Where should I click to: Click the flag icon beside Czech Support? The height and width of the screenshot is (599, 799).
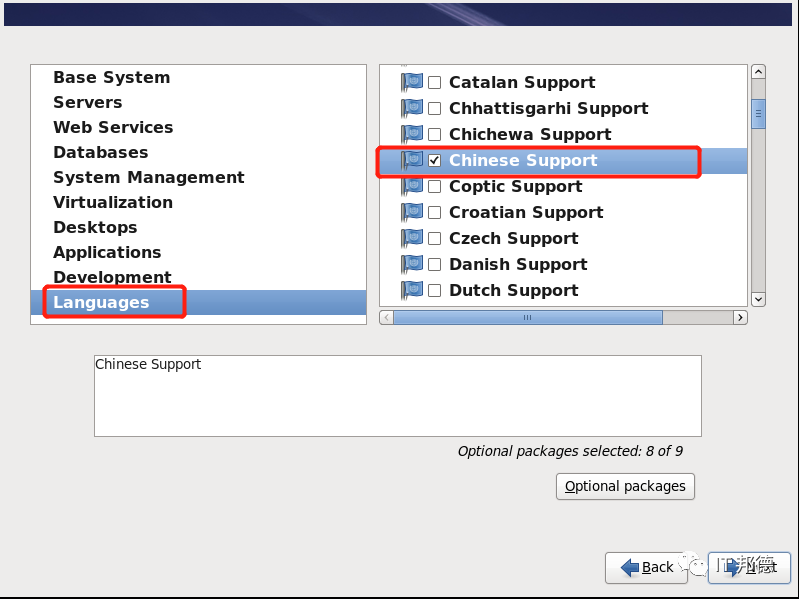click(412, 238)
